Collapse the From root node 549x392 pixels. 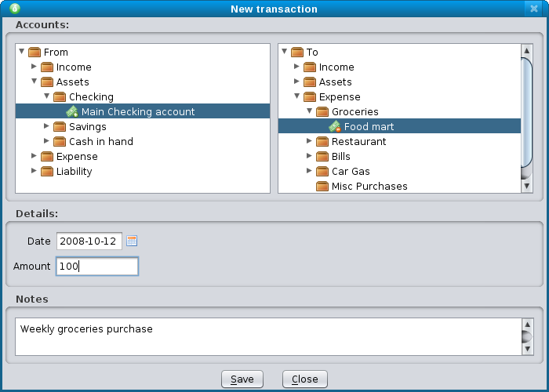coord(22,52)
